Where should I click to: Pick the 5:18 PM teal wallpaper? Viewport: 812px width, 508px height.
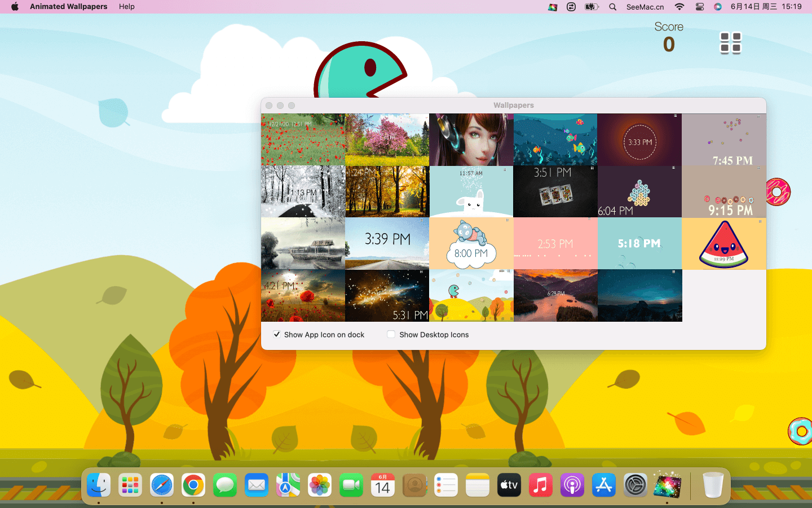tap(639, 244)
